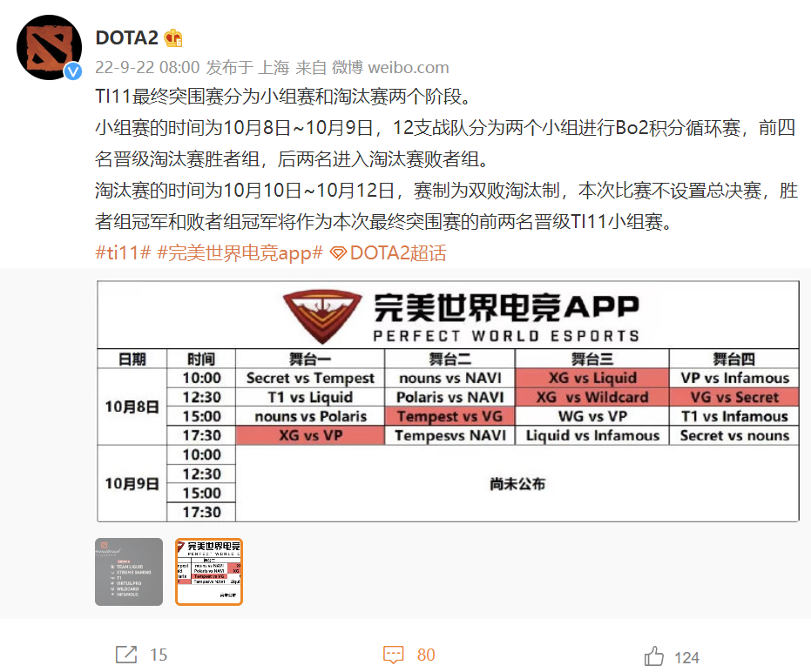Open the comments speech bubble icon
Screen dimensions: 811x672
tap(393, 655)
